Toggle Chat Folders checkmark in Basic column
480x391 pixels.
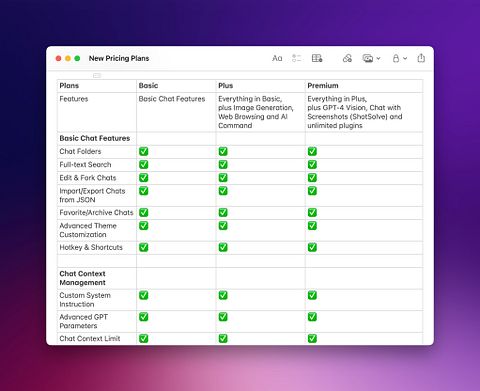[144, 151]
